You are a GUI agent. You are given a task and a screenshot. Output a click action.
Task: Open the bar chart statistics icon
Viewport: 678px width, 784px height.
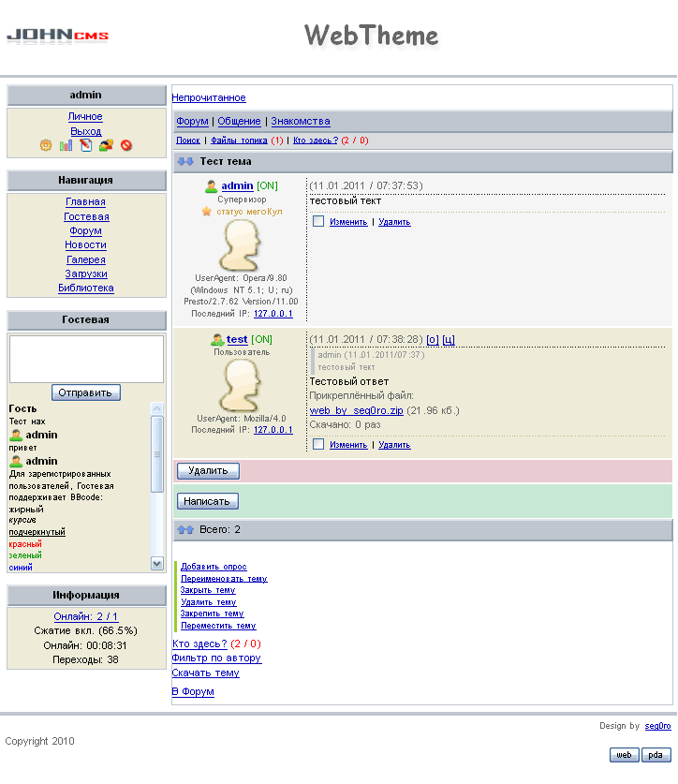[x=66, y=146]
